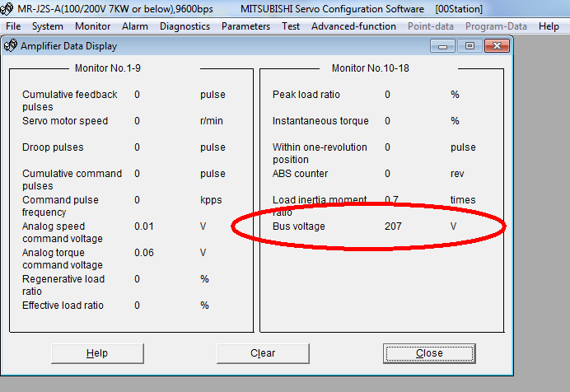Screen dimensions: 570x392
Task: Select the Analog torque command voltage value 0.06
Action: (144, 253)
